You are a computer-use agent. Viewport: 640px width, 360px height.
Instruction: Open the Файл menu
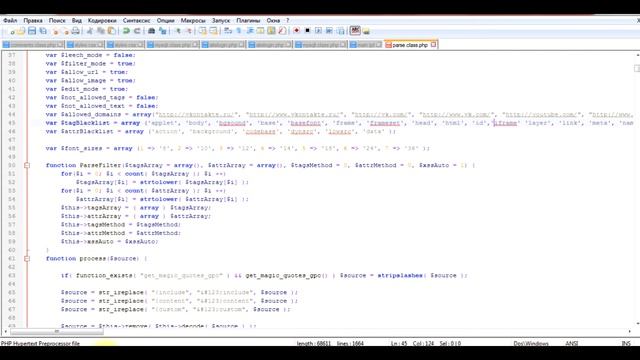(10, 20)
